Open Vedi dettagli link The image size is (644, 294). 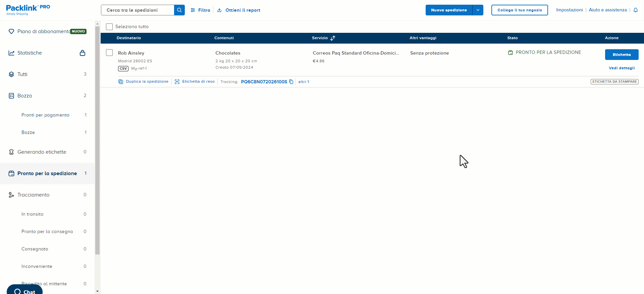click(x=622, y=68)
